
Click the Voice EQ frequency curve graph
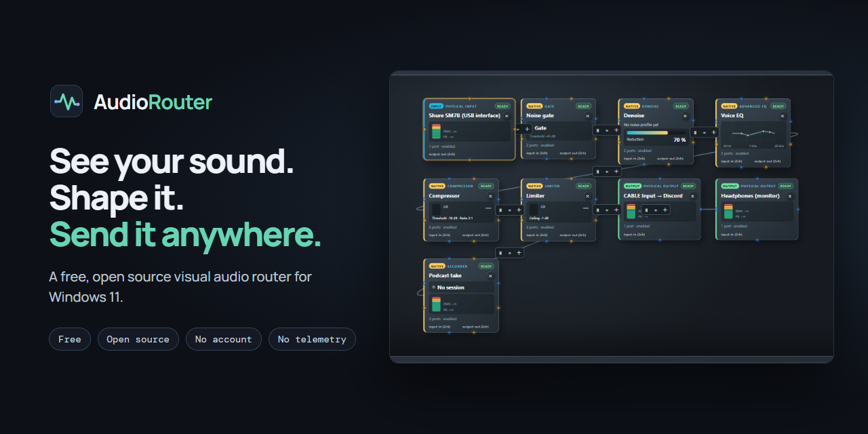[x=753, y=135]
